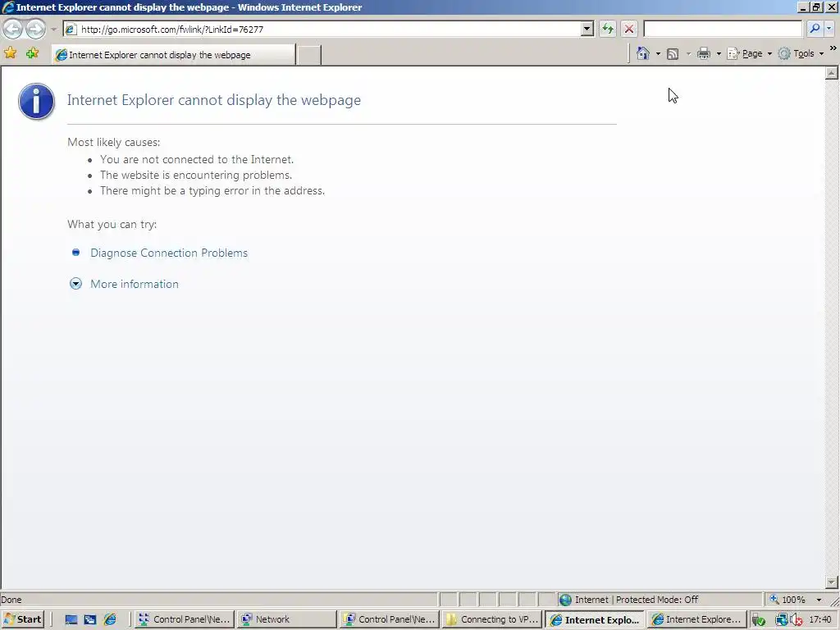Switch to first Control Panel\Ne... taskbar window
Image resolution: width=840 pixels, height=630 pixels.
185,619
